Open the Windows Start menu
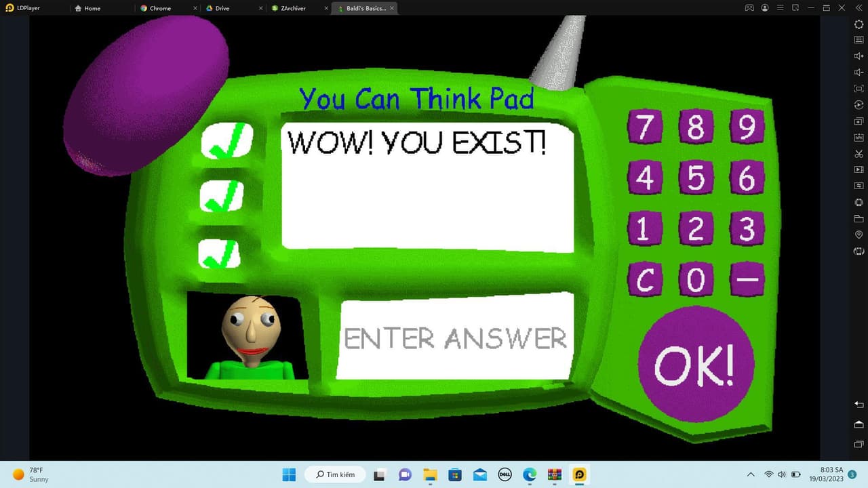Viewport: 868px width, 488px height. tap(289, 474)
